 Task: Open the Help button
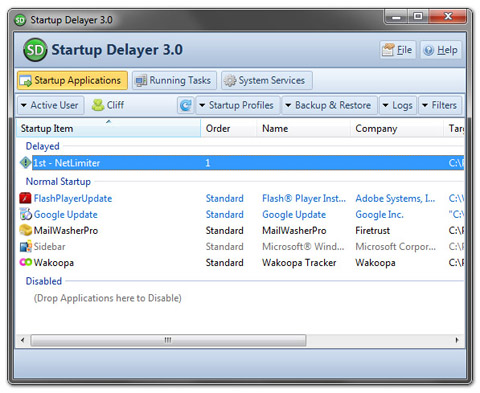point(441,50)
